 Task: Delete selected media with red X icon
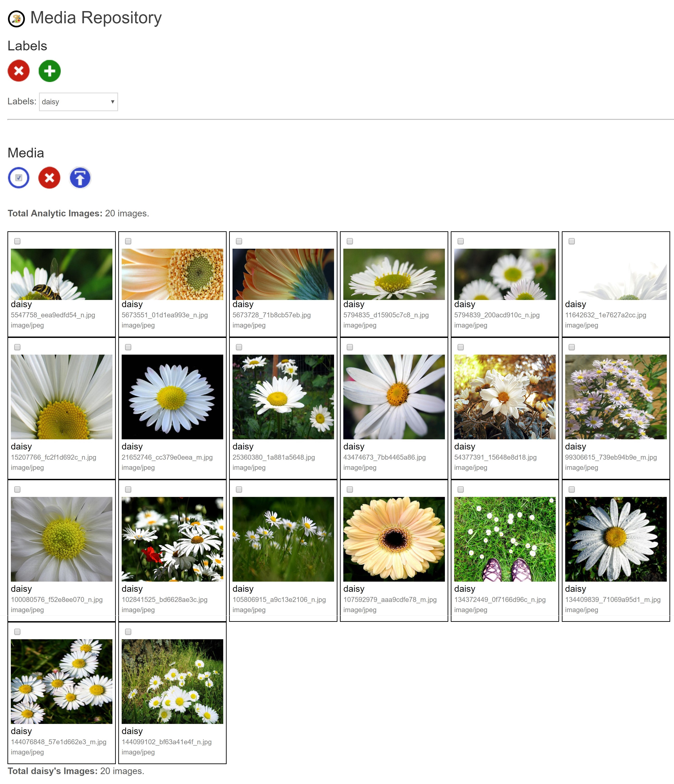click(49, 178)
